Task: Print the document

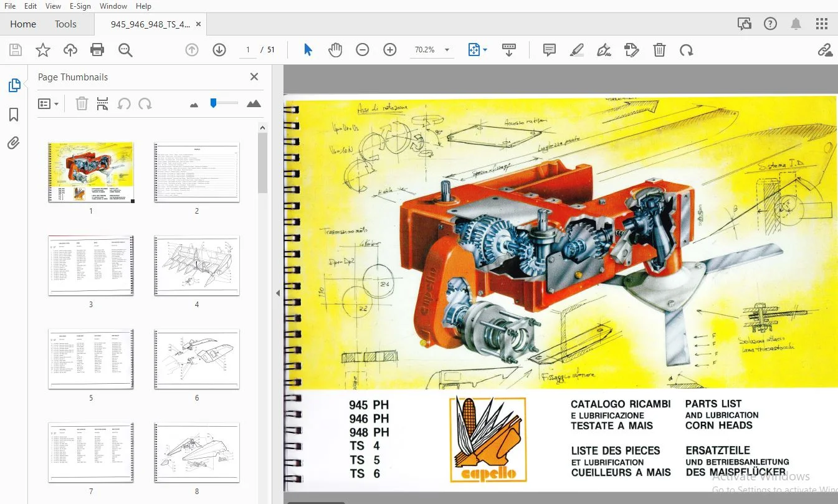Action: point(97,50)
